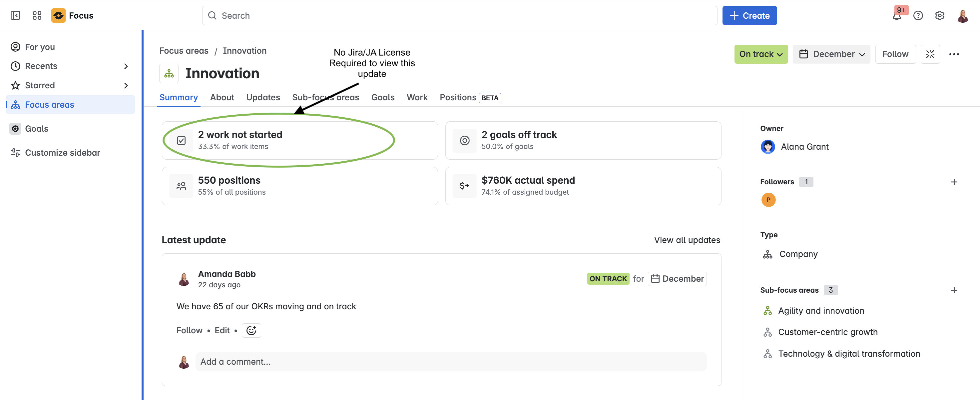Open notifications bell showing 9+ alerts

point(897,16)
